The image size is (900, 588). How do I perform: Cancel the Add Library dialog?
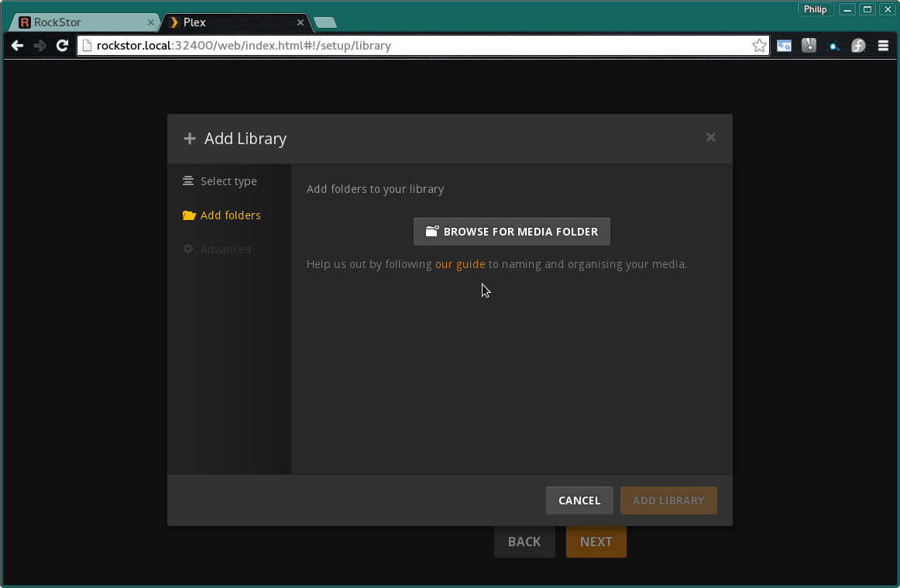[x=579, y=500]
